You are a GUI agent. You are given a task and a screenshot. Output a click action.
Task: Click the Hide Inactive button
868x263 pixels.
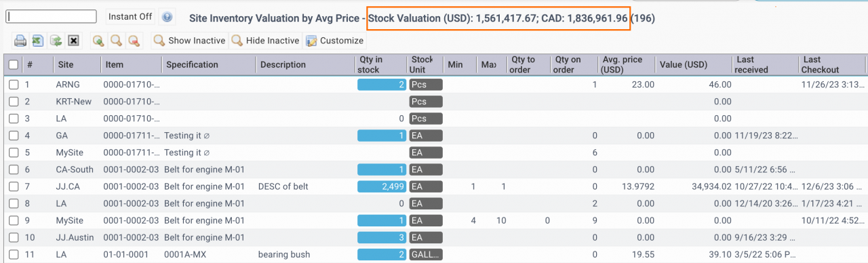pos(266,41)
